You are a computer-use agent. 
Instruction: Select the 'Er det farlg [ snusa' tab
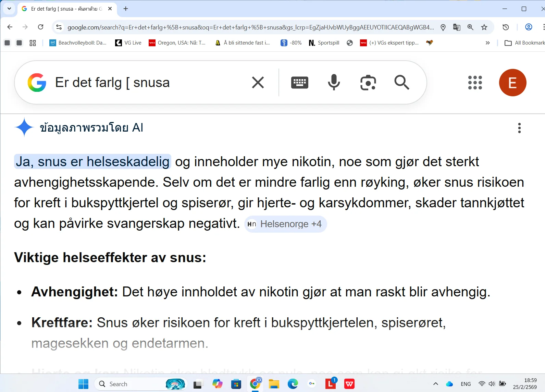point(67,9)
